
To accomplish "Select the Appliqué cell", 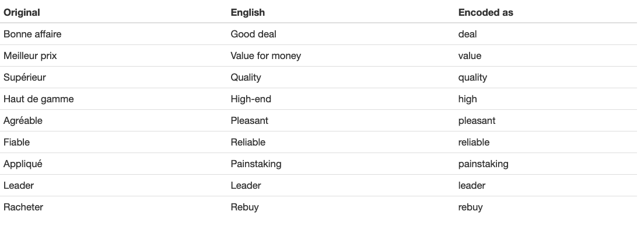I will pos(23,164).
